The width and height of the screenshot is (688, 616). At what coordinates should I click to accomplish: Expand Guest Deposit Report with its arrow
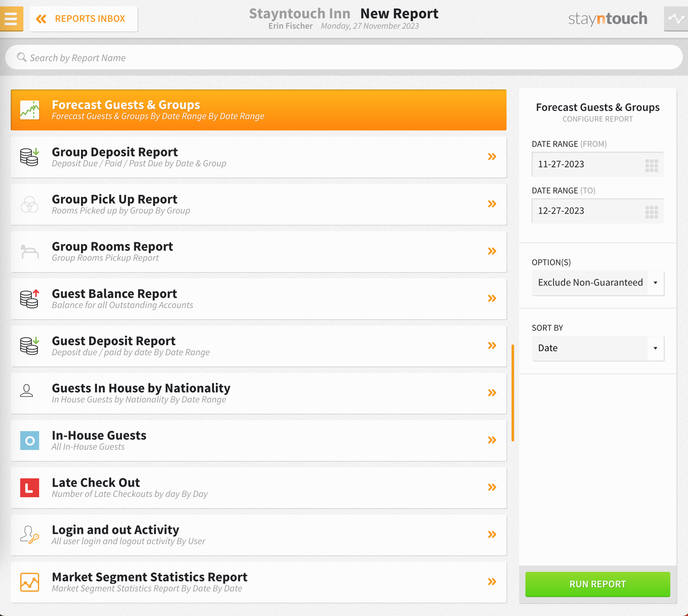(492, 346)
